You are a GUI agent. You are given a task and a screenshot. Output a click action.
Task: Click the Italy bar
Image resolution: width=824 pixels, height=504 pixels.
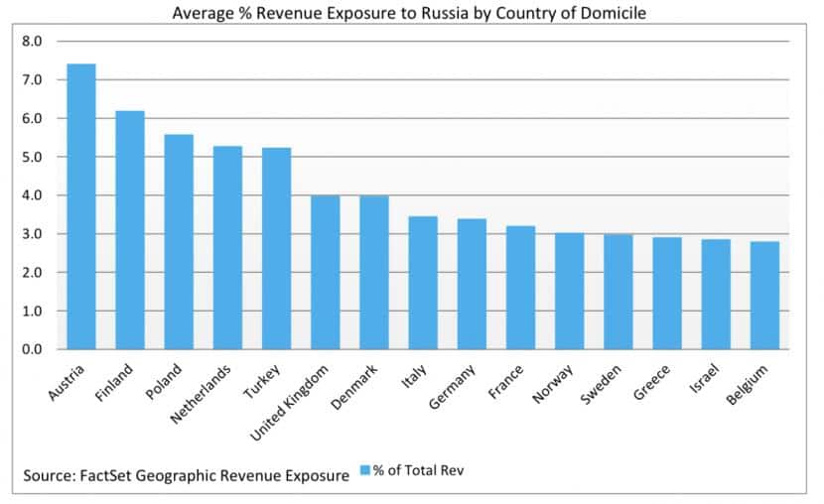[423, 283]
